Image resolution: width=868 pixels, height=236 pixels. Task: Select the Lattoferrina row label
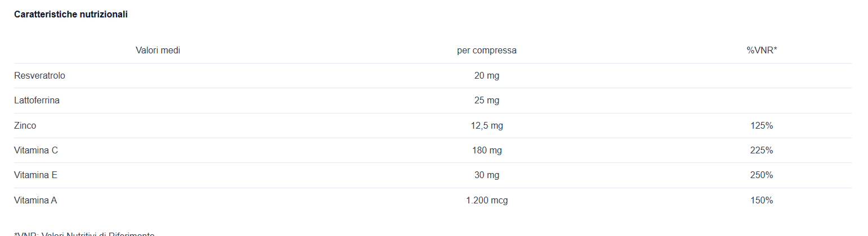[x=37, y=101]
